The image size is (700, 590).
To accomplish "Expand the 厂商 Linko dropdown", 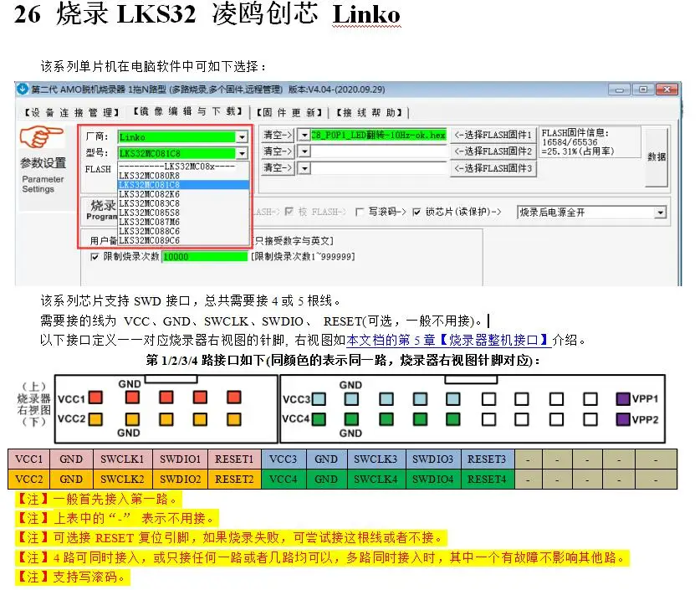I will tap(242, 136).
